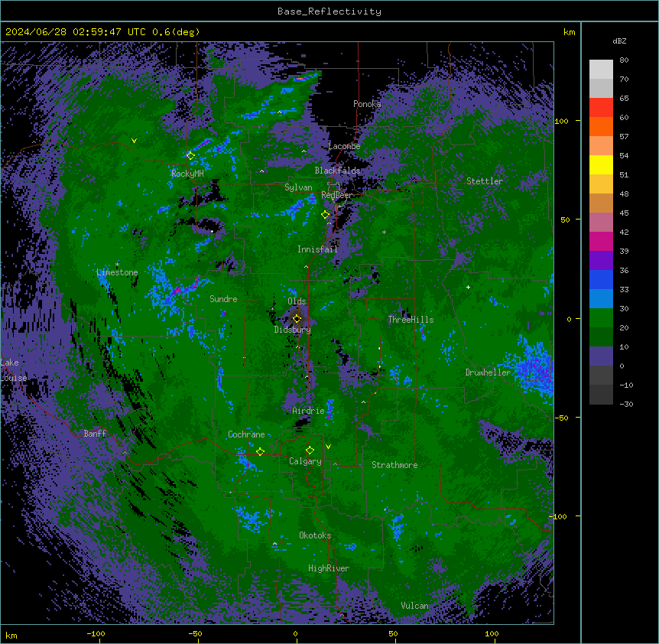Click the HighRiver label
659x644 pixels.
[x=329, y=568]
